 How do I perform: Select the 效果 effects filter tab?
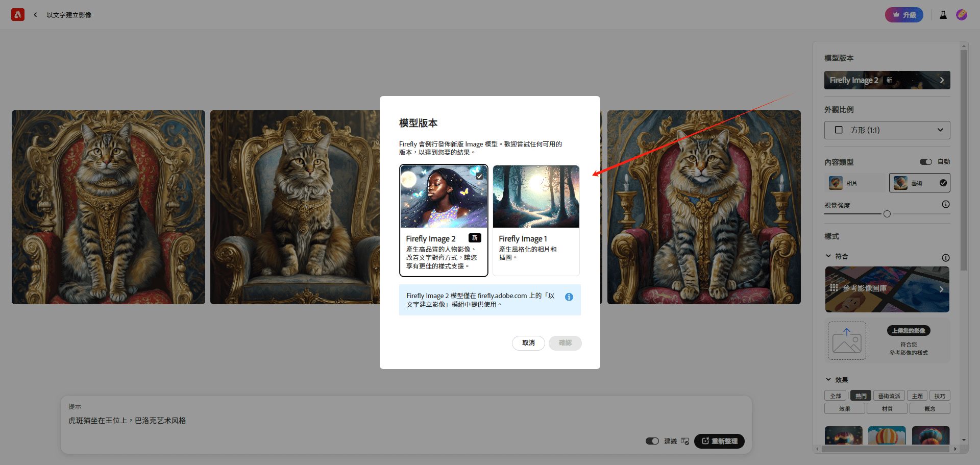click(845, 408)
